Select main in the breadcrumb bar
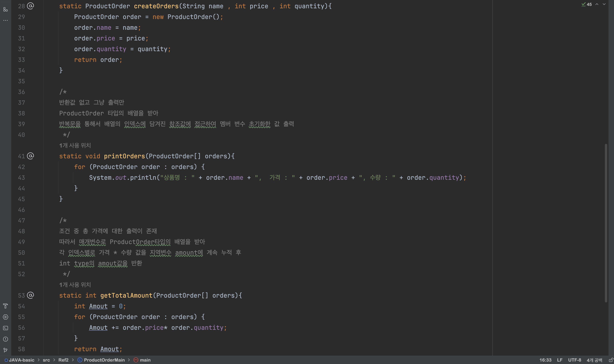 (x=145, y=360)
